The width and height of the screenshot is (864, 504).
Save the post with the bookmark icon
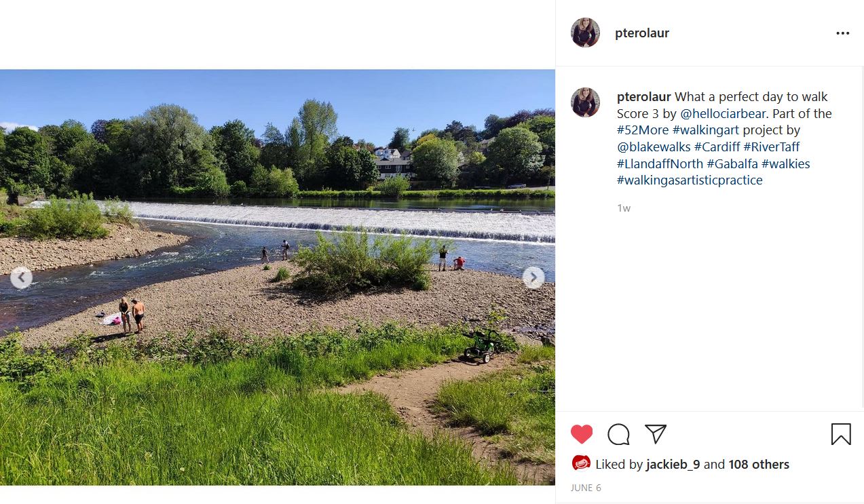point(841,434)
